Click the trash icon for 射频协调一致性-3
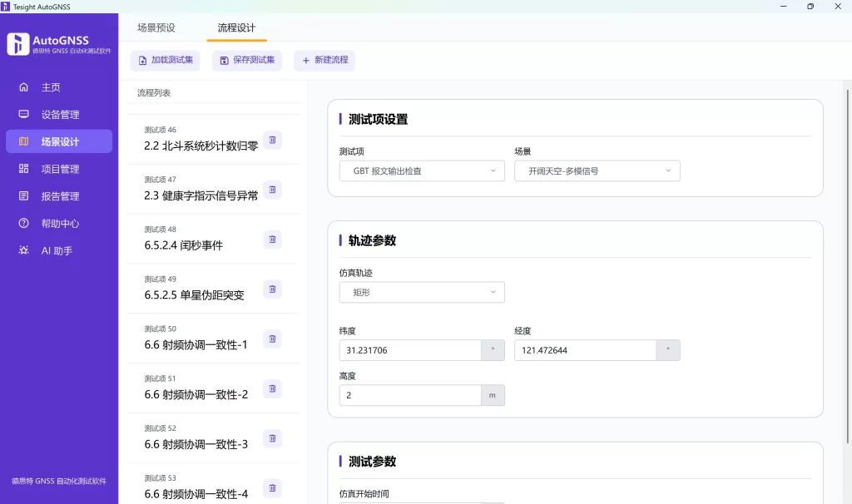This screenshot has width=852, height=504. (x=272, y=438)
